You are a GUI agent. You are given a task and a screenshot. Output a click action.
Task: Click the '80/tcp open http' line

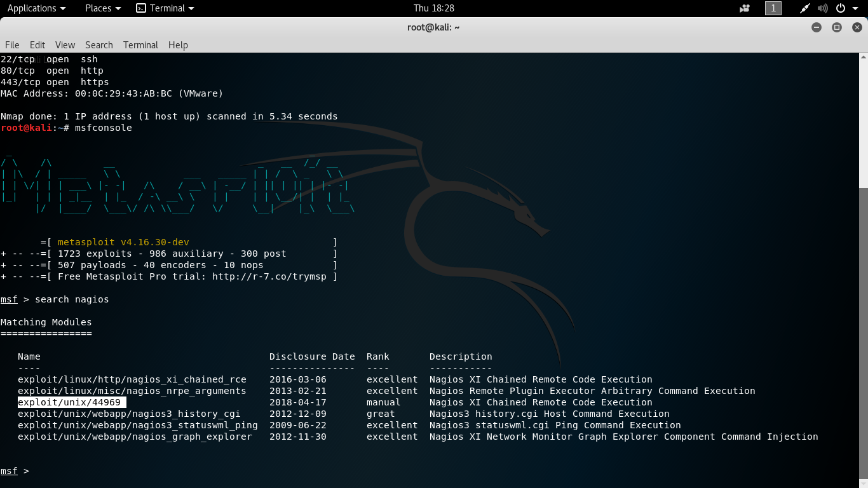[52, 71]
